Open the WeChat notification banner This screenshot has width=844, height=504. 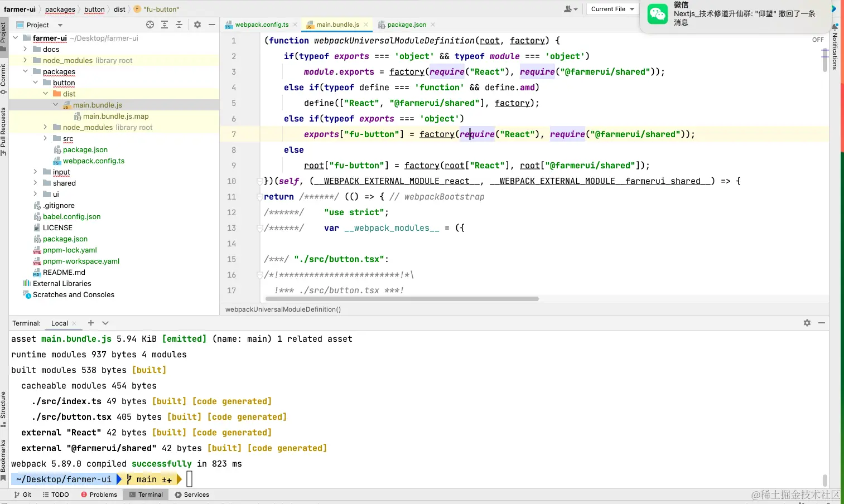(735, 17)
